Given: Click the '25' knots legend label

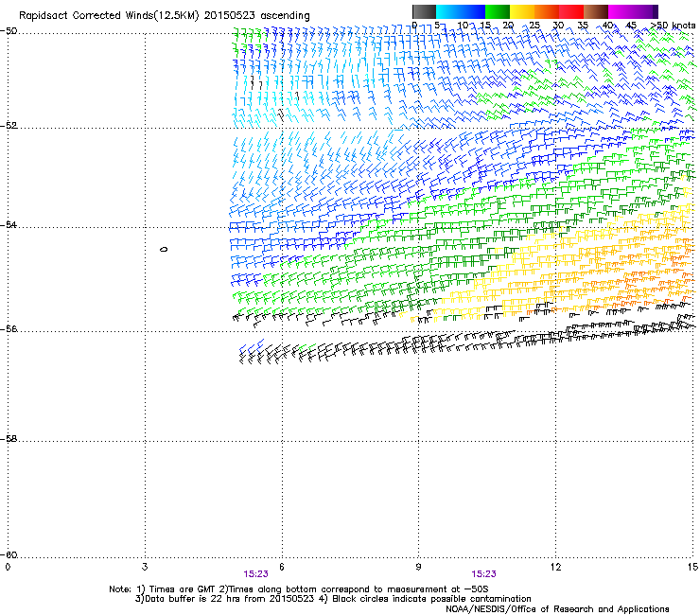Looking at the screenshot, I should pos(534,26).
